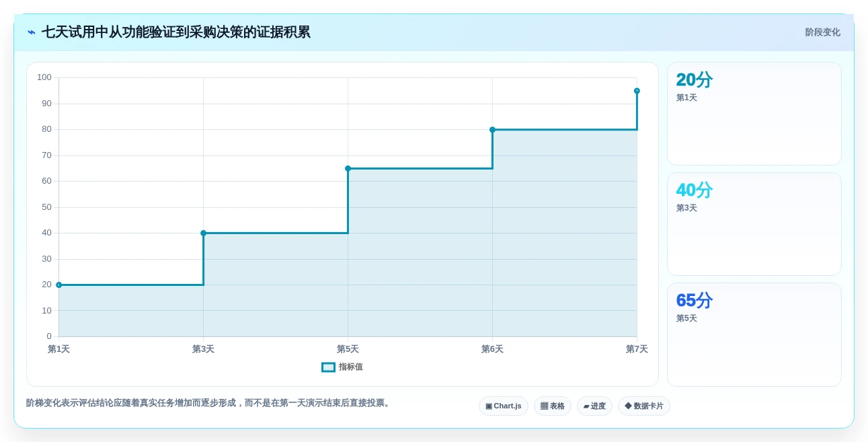Image resolution: width=868 pixels, height=442 pixels.
Task: Select the 第5天 data point at 65
Action: coord(348,168)
